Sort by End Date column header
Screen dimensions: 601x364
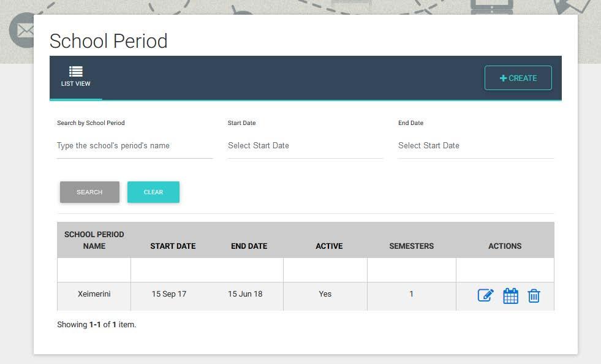(249, 246)
